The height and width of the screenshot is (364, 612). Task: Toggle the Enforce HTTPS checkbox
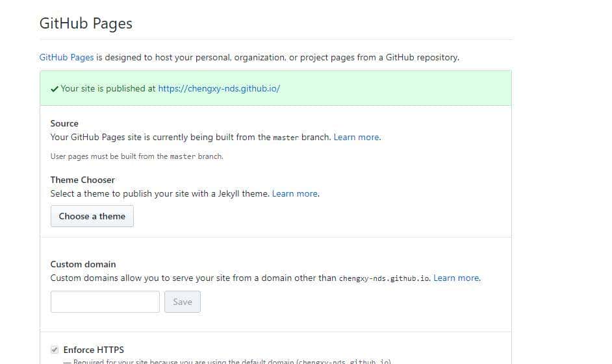(x=55, y=350)
